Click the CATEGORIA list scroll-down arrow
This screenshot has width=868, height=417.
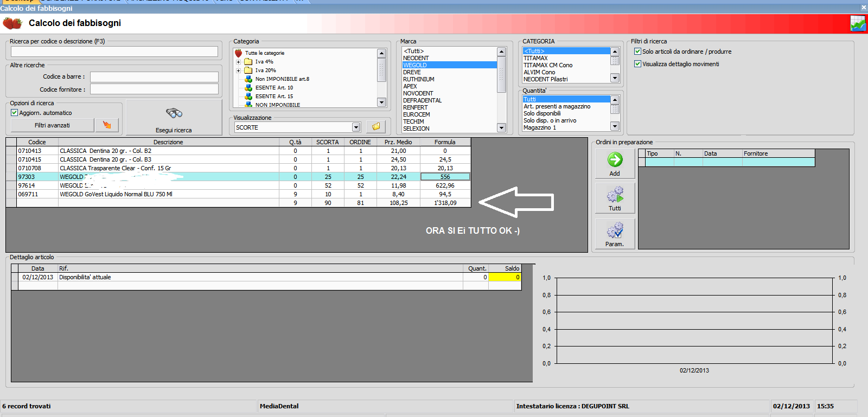click(x=615, y=78)
